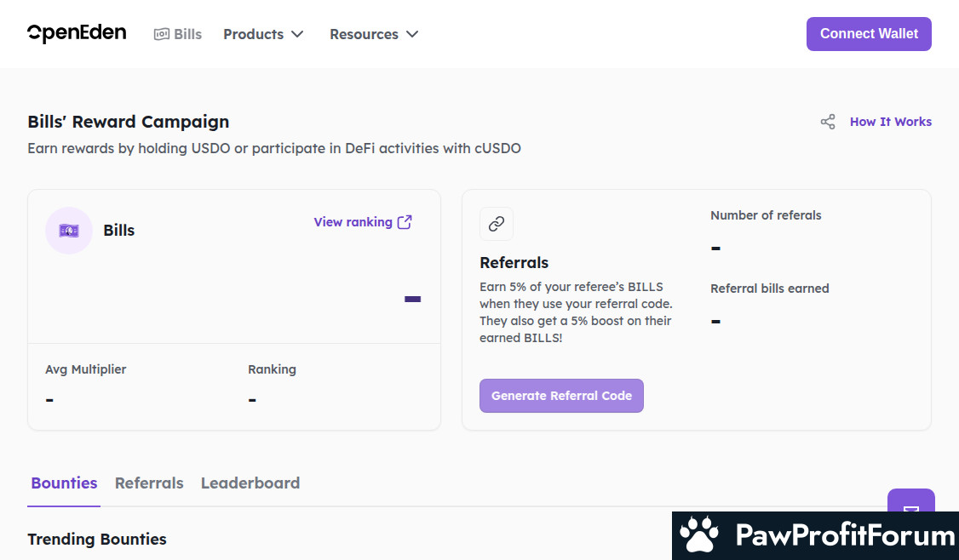Image resolution: width=959 pixels, height=560 pixels.
Task: Expand the Products dropdown menu
Action: [262, 34]
